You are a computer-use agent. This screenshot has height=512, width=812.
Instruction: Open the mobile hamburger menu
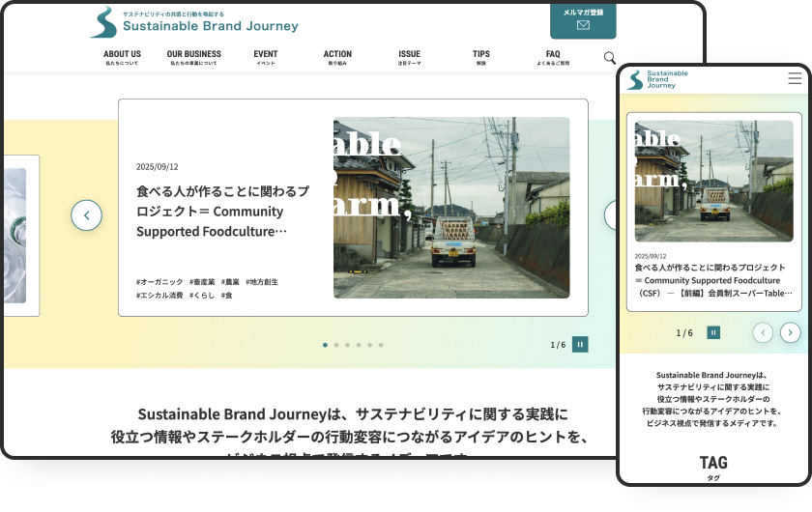pos(795,78)
